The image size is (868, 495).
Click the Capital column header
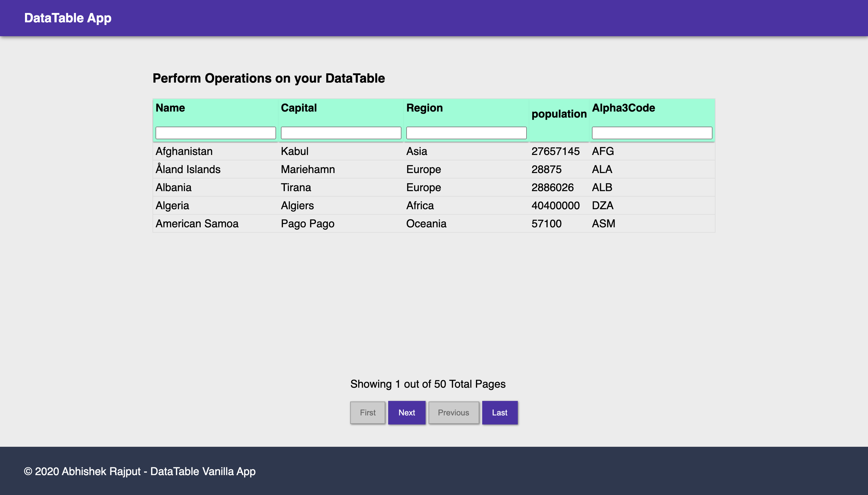pos(298,108)
